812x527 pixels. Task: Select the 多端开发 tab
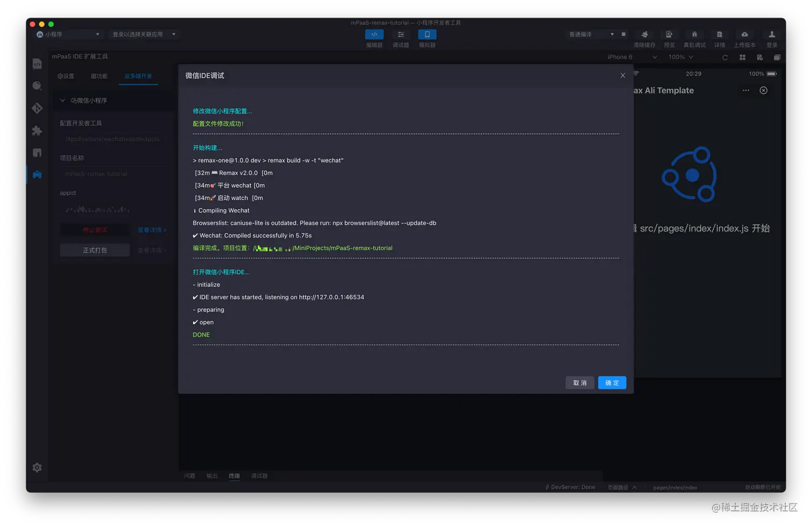coord(138,76)
